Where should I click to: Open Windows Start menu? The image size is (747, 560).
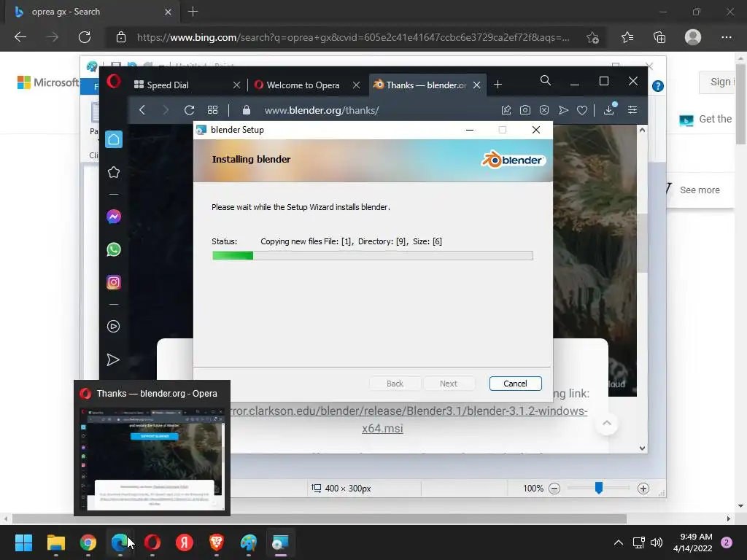pyautogui.click(x=23, y=542)
